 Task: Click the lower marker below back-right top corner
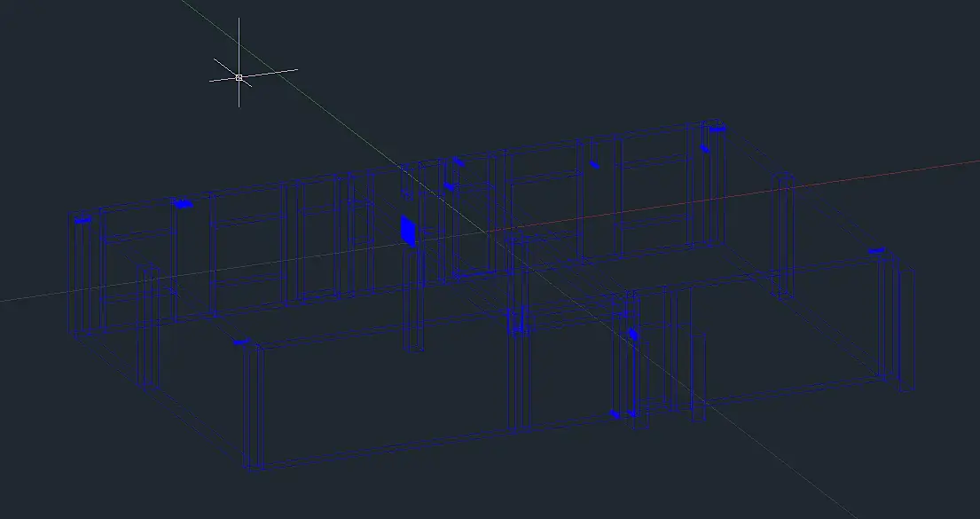pyautogui.click(x=704, y=149)
